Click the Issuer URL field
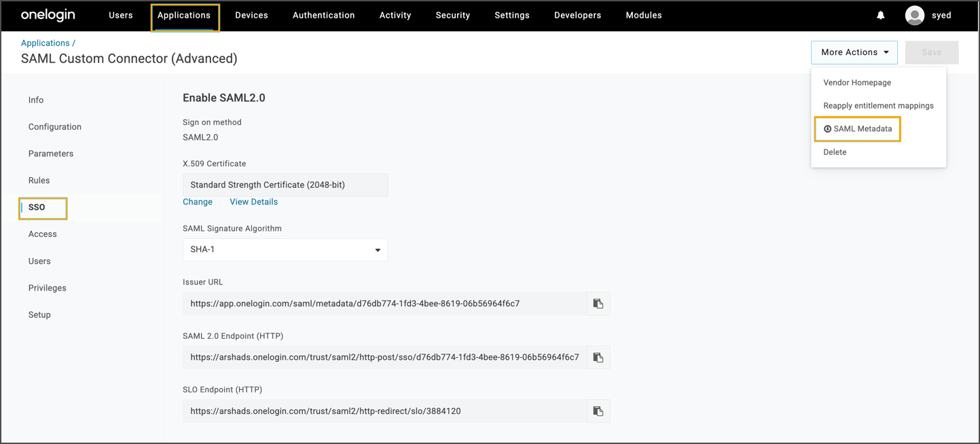 coord(384,303)
